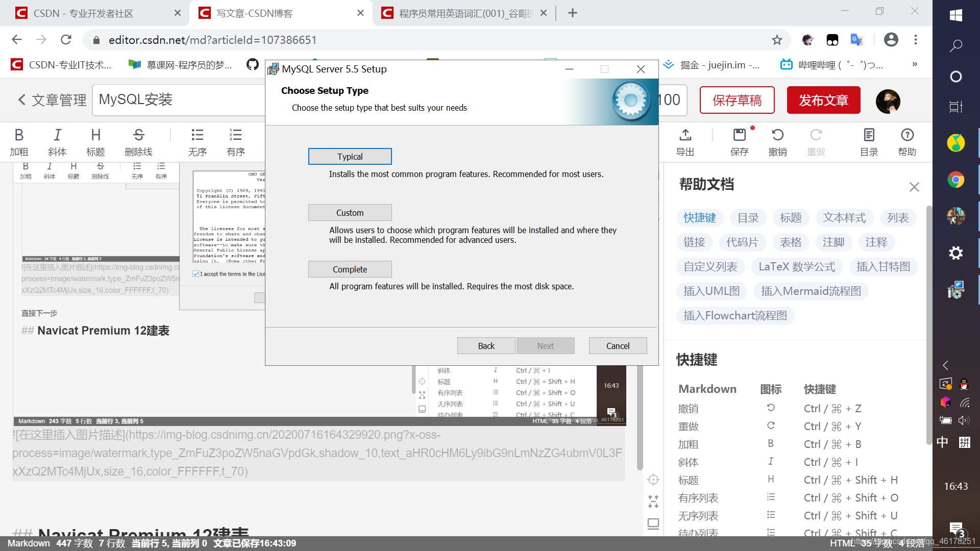The height and width of the screenshot is (551, 980).
Task: Click the 发布文章 publish button
Action: coord(823,100)
